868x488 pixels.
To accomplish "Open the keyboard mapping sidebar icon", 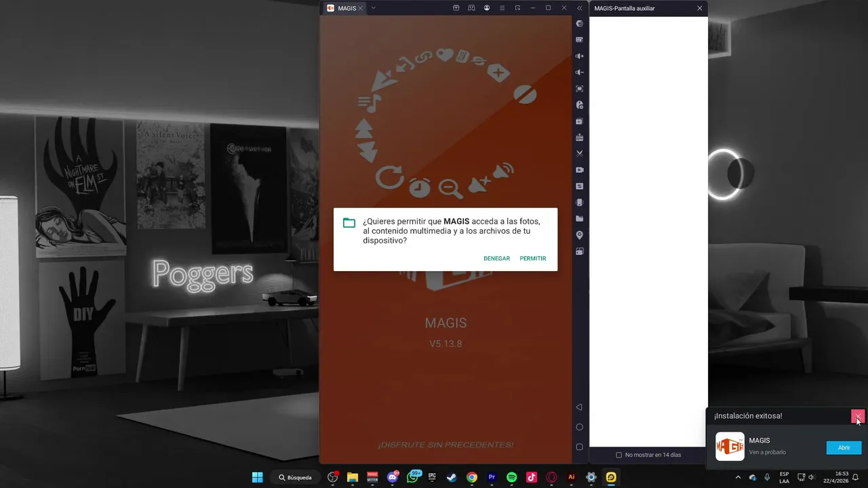I will 580,40.
